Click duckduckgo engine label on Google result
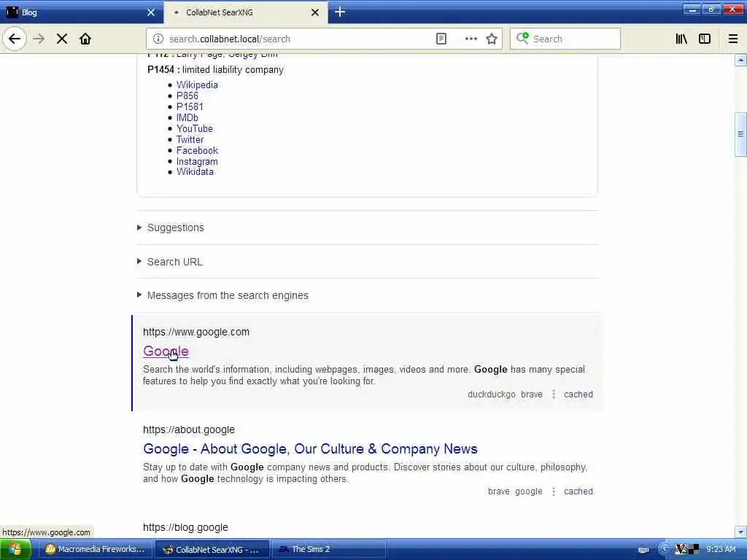747x560 pixels. [491, 394]
